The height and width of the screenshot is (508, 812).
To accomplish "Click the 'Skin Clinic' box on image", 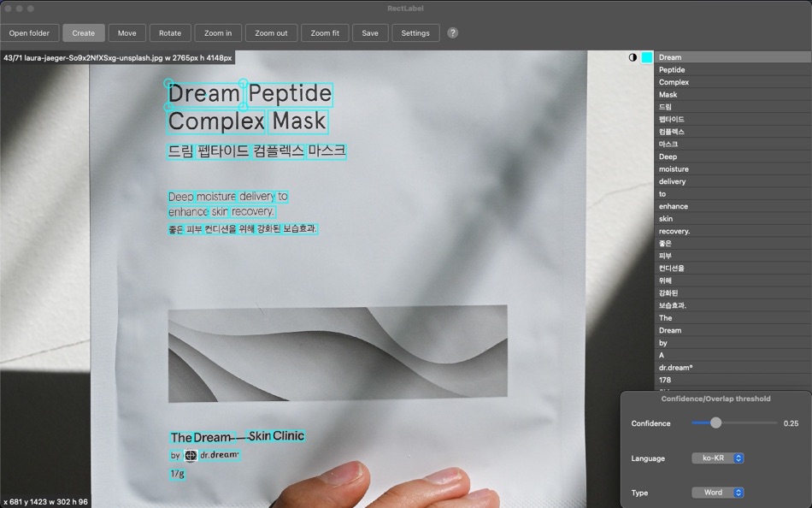I will pyautogui.click(x=276, y=436).
